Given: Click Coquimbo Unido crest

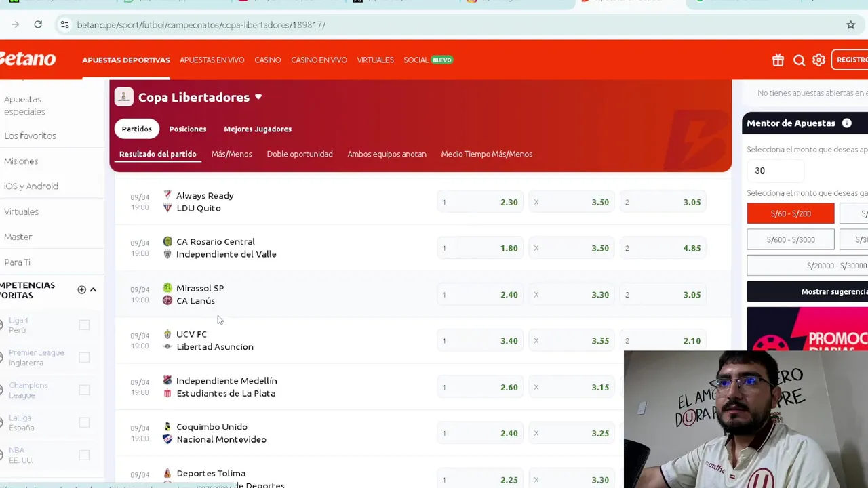Looking at the screenshot, I should [x=167, y=427].
